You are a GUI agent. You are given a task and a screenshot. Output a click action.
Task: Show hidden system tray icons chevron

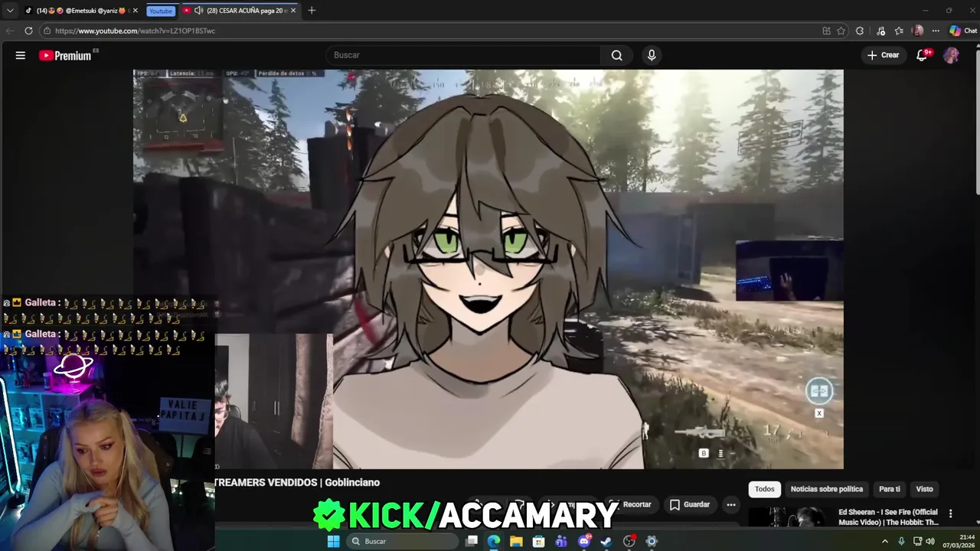click(885, 541)
